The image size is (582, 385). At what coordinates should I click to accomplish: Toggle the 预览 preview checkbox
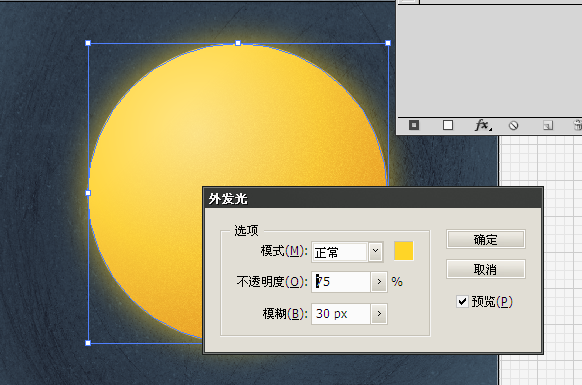[x=462, y=301]
